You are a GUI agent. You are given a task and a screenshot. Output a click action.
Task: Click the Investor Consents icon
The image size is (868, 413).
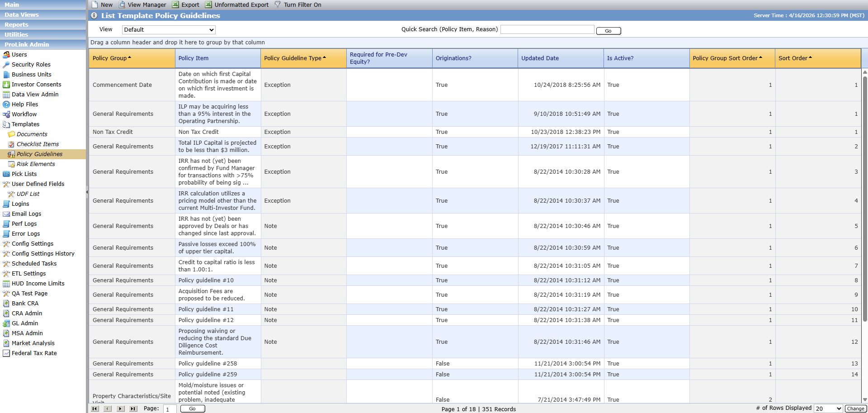pos(6,85)
